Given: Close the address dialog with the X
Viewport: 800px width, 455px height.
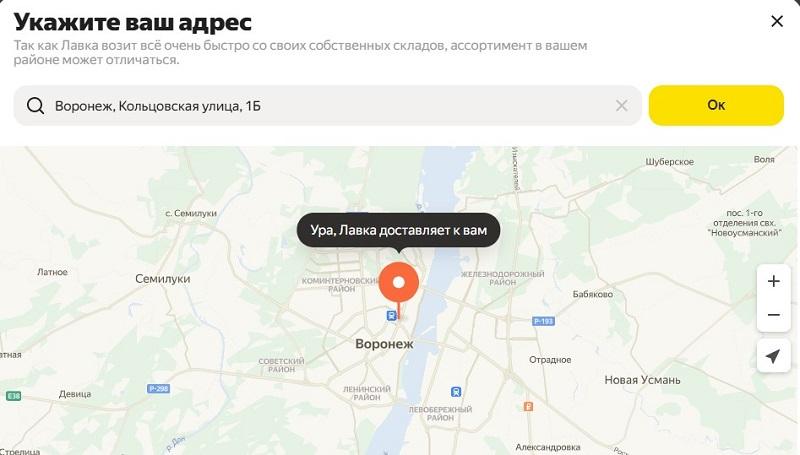Looking at the screenshot, I should point(777,21).
